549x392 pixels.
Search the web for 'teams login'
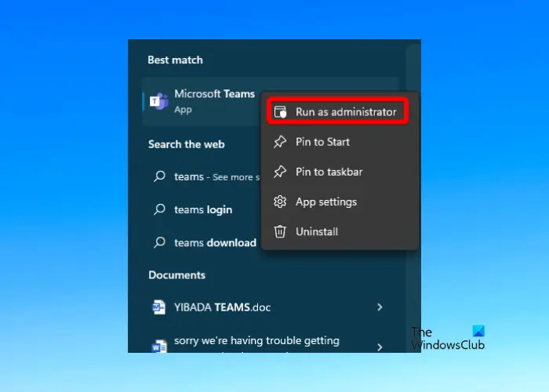tap(203, 209)
